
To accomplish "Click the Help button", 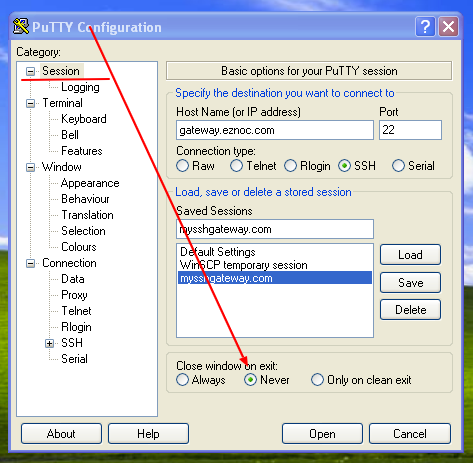I will point(148,434).
